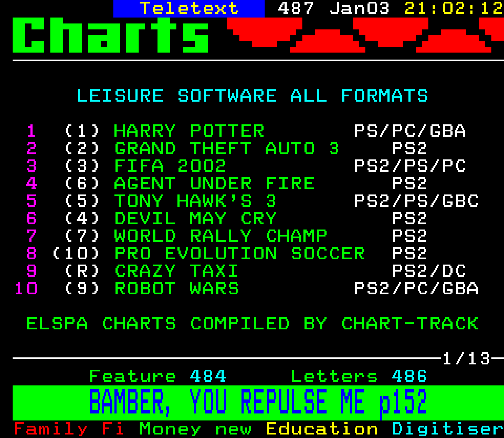Select cyan Digitiser fastext link
This screenshot has height=438, width=504.
point(448,429)
